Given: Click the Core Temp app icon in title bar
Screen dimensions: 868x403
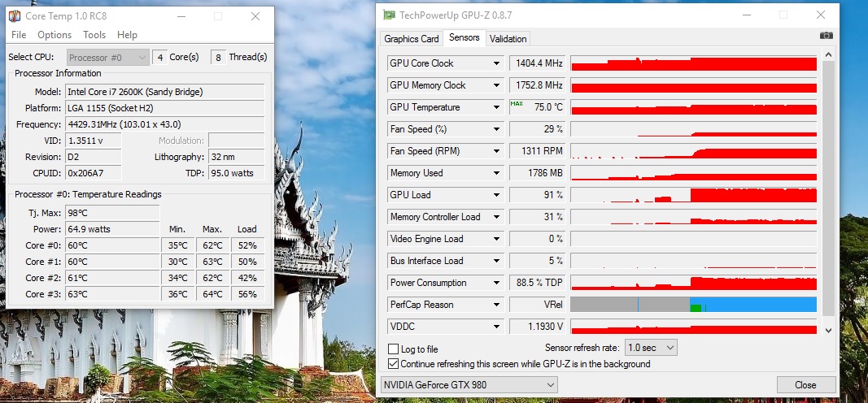Looking at the screenshot, I should pos(15,16).
